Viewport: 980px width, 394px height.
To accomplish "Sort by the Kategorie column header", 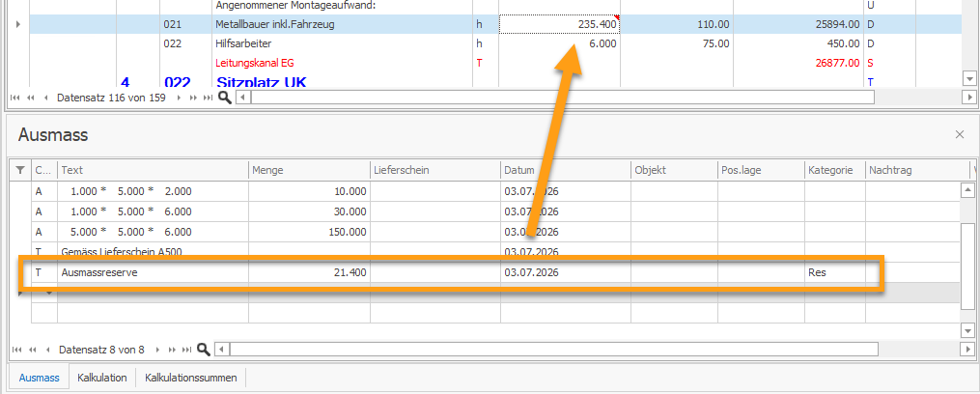I will [x=834, y=170].
